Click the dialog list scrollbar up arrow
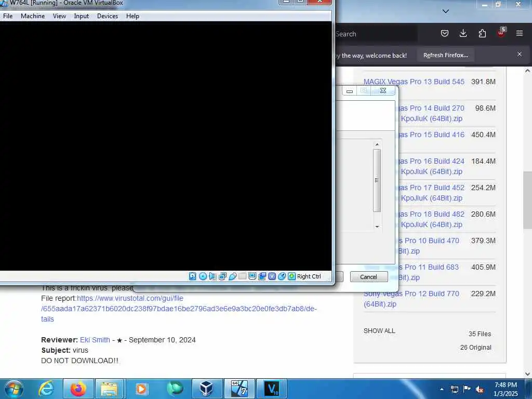The width and height of the screenshot is (532, 399). point(377,144)
